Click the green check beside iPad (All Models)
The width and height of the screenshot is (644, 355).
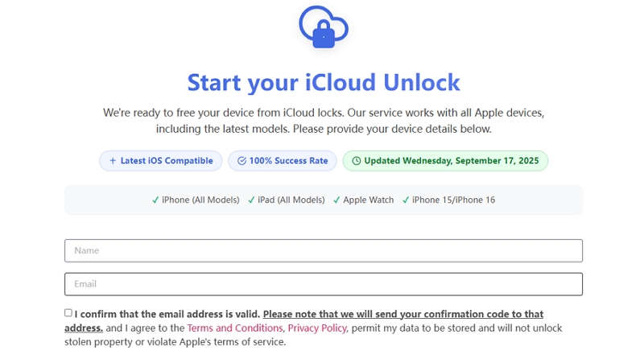251,200
